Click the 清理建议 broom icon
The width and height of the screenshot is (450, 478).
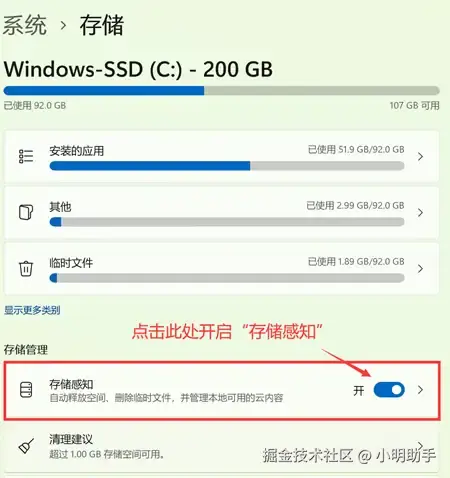pos(26,446)
